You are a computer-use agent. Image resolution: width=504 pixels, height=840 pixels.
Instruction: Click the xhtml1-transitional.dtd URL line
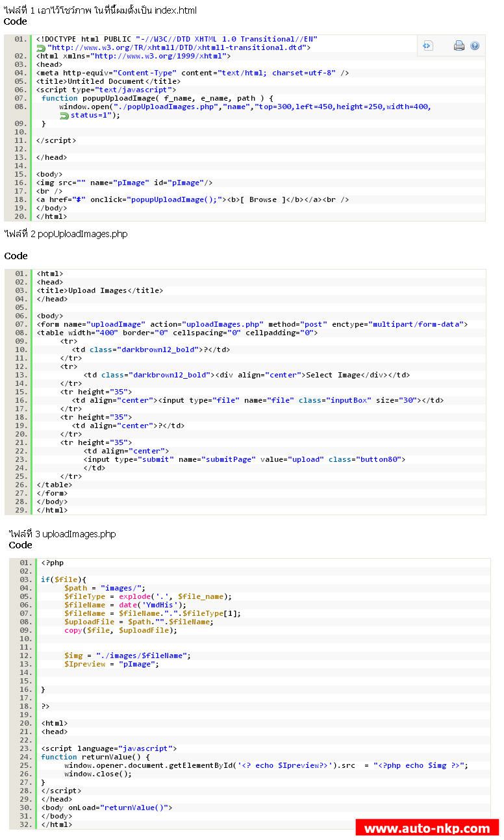(179, 47)
